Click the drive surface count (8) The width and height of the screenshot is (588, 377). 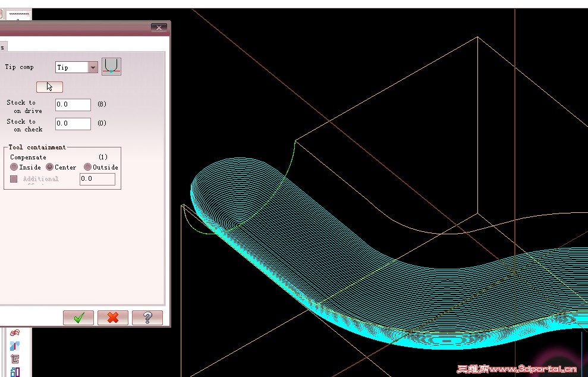click(102, 104)
